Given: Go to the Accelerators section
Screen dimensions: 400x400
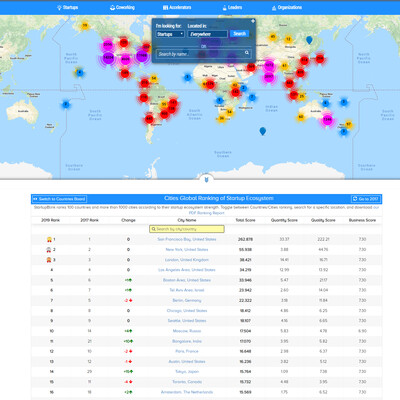Looking at the screenshot, I should (177, 7).
